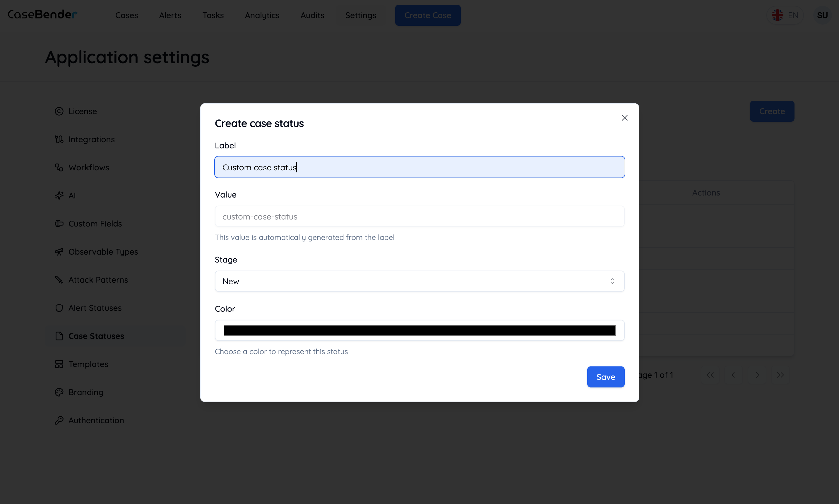Open the Branding palette icon
839x504 pixels.
coord(59,392)
